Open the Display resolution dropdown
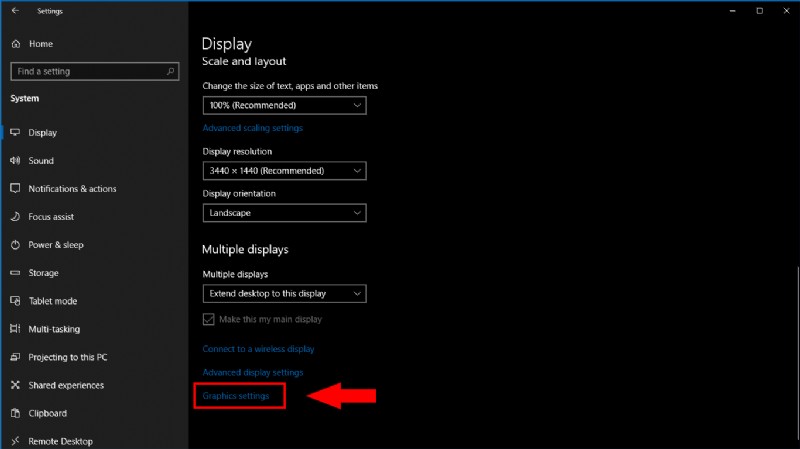Screen dimensions: 800x449 pyautogui.click(x=284, y=171)
